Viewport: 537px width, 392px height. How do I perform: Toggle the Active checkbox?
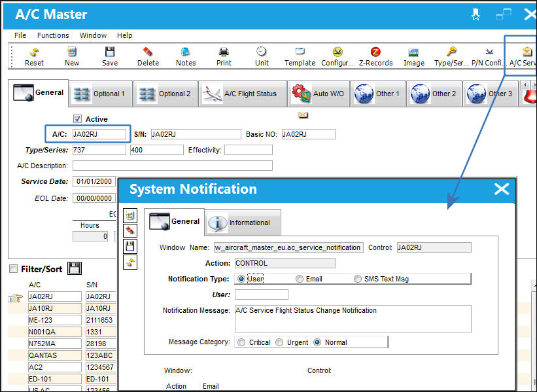(x=77, y=119)
